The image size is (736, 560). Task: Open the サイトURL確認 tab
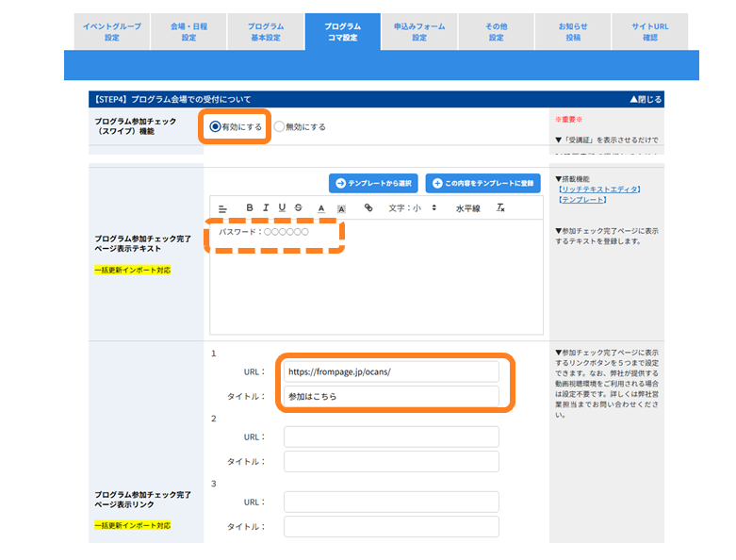pos(650,31)
